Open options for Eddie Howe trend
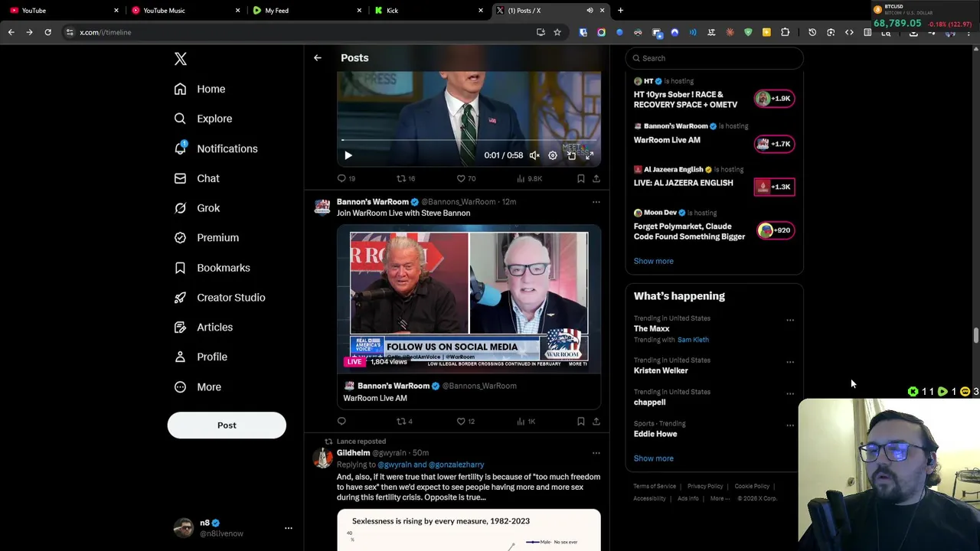980x551 pixels. 790,426
